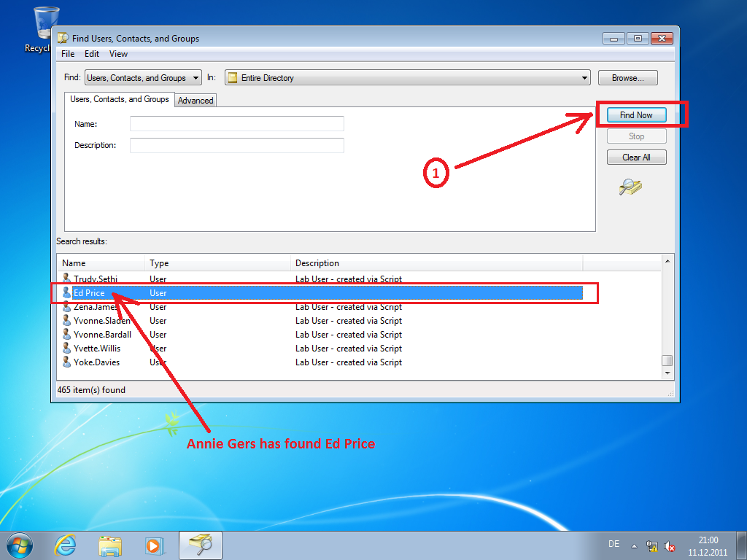Expand the In: Entire Directory dropdown
Viewport: 747px width, 560px height.
pyautogui.click(x=407, y=77)
